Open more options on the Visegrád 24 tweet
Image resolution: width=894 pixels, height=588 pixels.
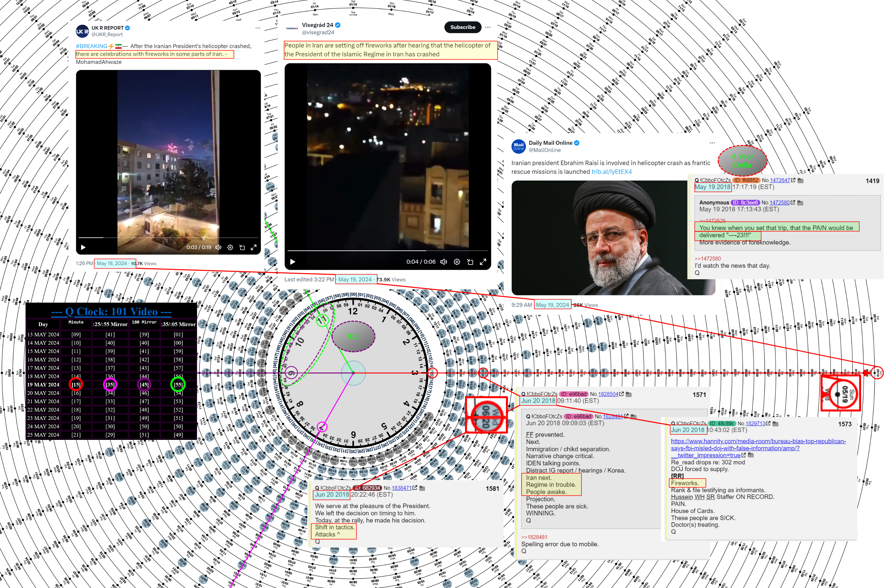488,27
